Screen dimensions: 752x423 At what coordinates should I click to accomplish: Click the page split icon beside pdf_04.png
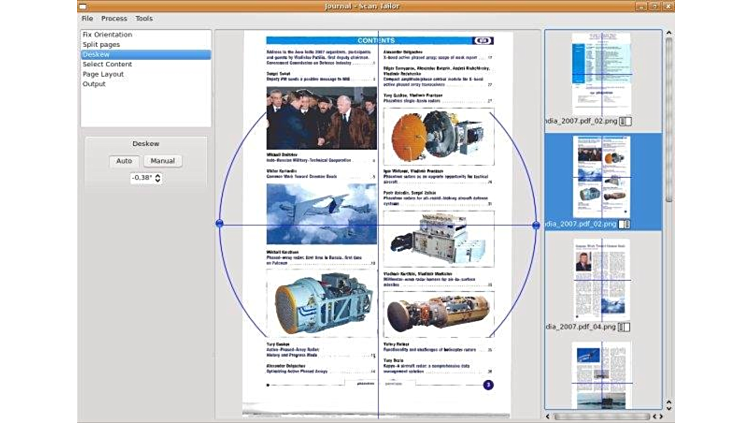[625, 327]
